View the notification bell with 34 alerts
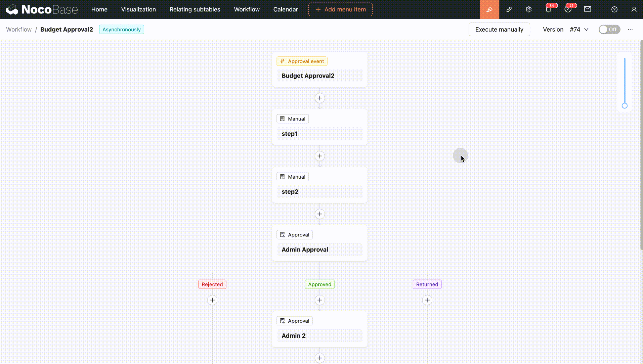The width and height of the screenshot is (643, 364). (x=549, y=9)
